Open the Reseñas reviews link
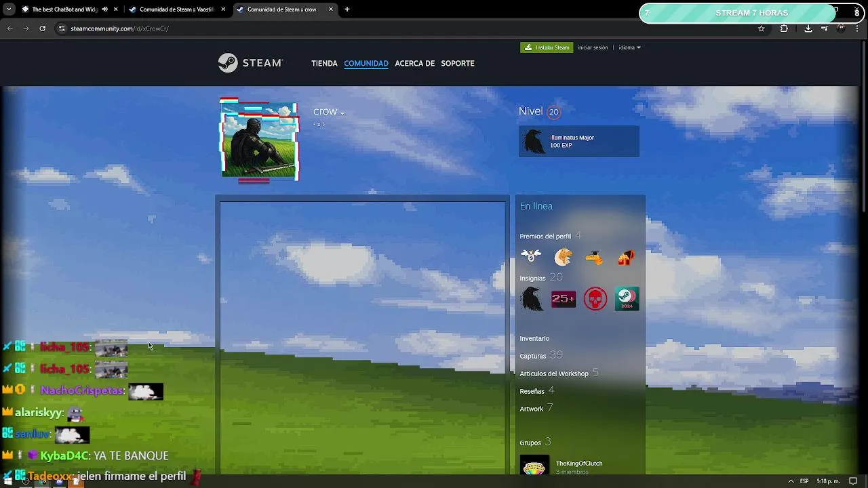This screenshot has height=488, width=868. [x=532, y=391]
